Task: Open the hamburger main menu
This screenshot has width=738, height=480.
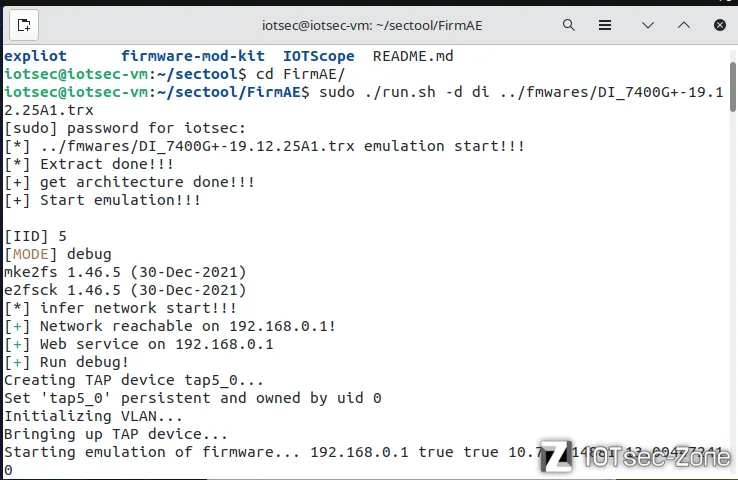Action: click(x=605, y=25)
